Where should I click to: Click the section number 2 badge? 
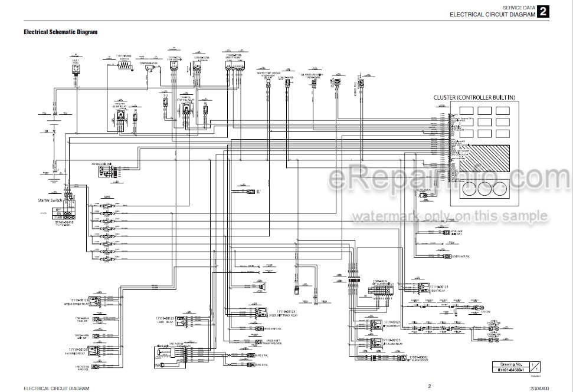click(x=543, y=12)
